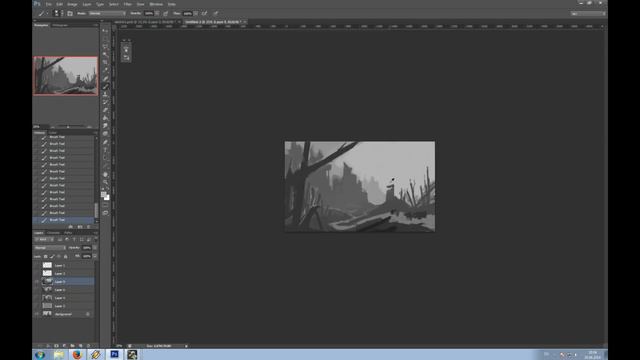640x360 pixels.
Task: Open the brush Opacity slider arrow
Action: coord(157,13)
